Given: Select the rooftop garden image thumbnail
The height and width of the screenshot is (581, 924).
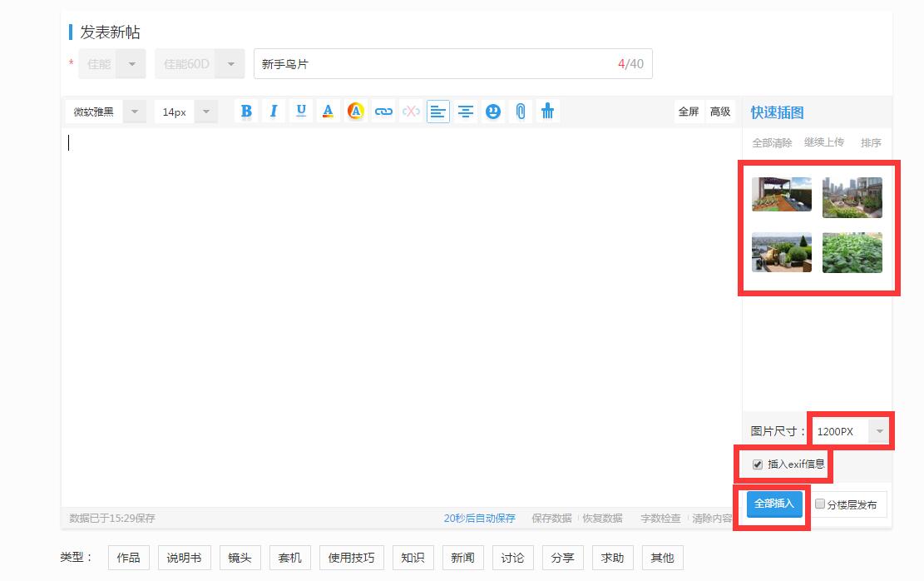Looking at the screenshot, I should pos(780,195).
